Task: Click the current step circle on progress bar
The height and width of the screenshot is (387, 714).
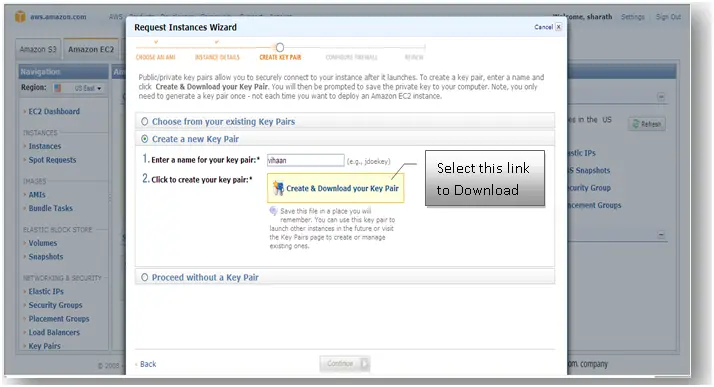Action: 280,47
